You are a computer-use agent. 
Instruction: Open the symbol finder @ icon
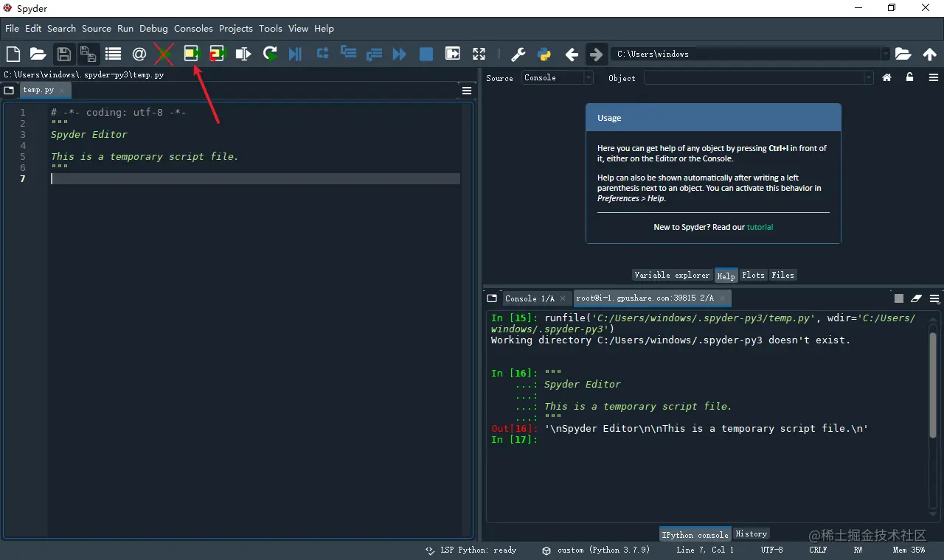139,54
